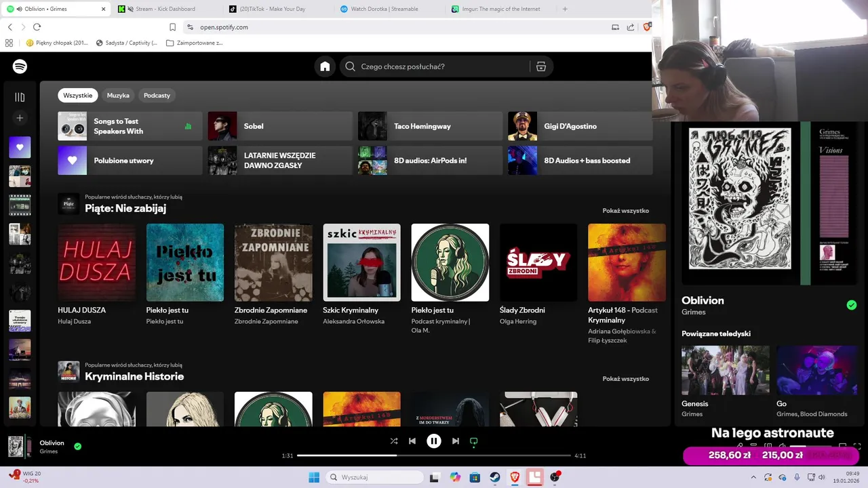Open Zbrodnie Zapomniane podcast cover
The height and width of the screenshot is (488, 868).
coord(273,262)
